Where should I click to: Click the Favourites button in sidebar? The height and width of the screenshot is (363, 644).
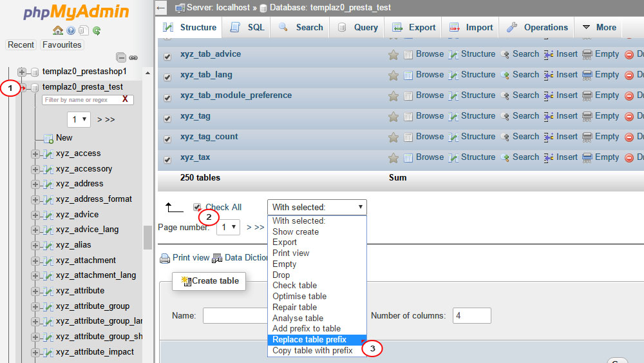pyautogui.click(x=62, y=45)
